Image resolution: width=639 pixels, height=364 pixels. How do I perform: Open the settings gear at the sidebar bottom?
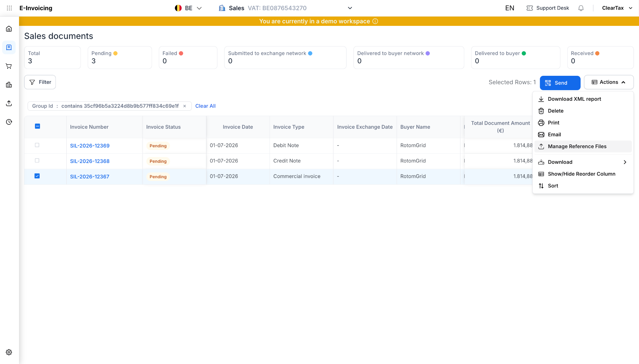[9, 352]
